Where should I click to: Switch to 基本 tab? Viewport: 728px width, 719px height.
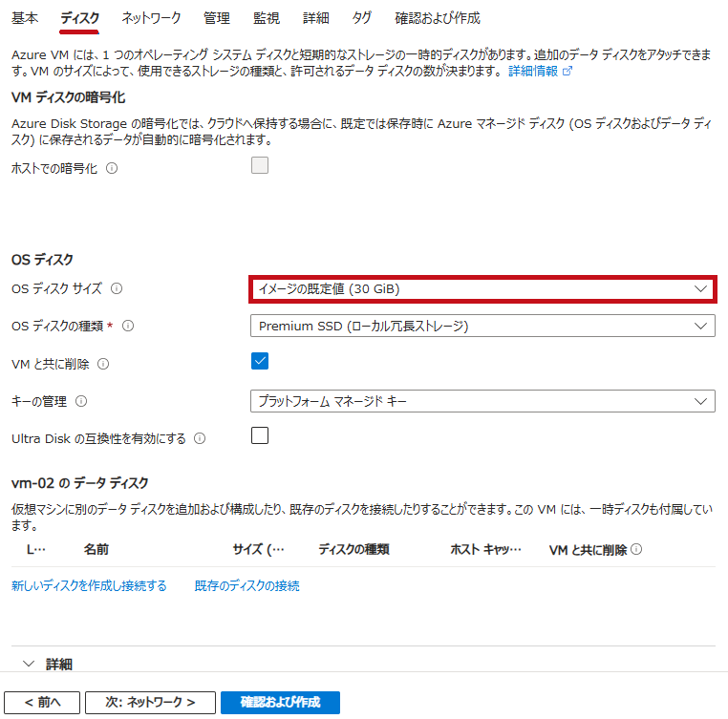(x=25, y=18)
